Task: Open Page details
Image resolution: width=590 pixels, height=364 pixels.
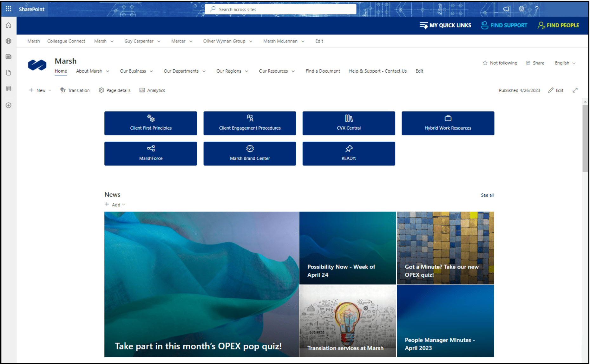Action: click(115, 90)
